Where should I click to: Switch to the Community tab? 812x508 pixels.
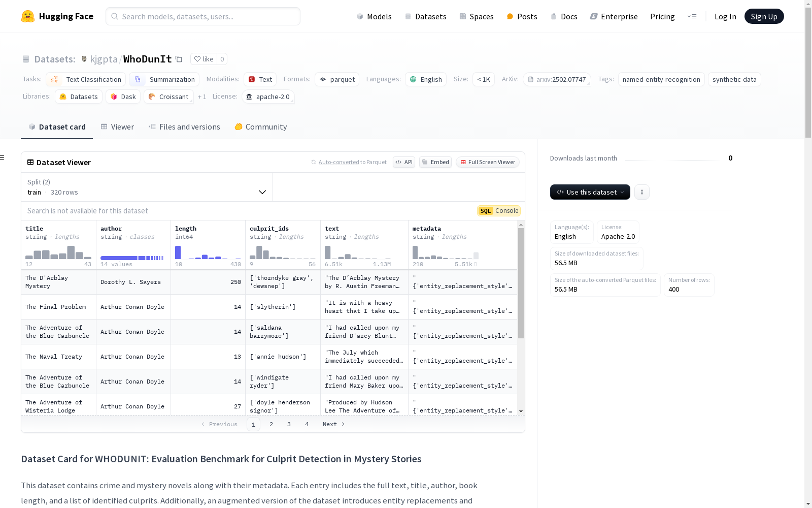click(261, 127)
